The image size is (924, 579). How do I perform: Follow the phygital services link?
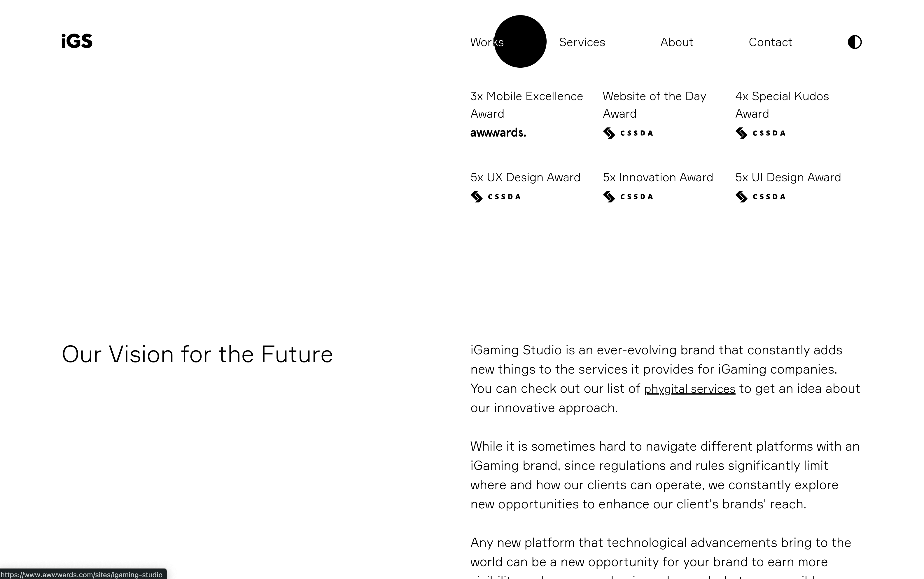click(689, 389)
